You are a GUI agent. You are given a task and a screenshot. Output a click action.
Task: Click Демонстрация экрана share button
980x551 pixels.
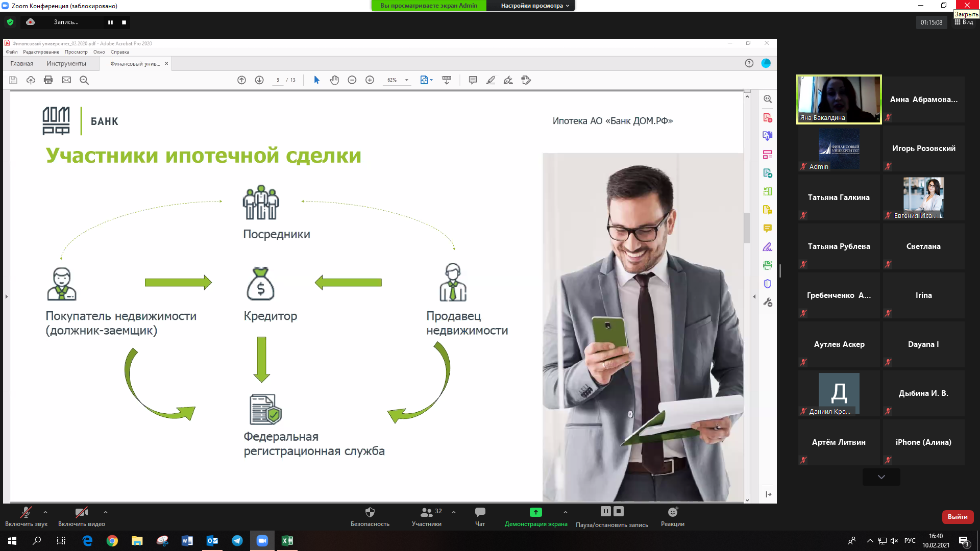tap(536, 516)
